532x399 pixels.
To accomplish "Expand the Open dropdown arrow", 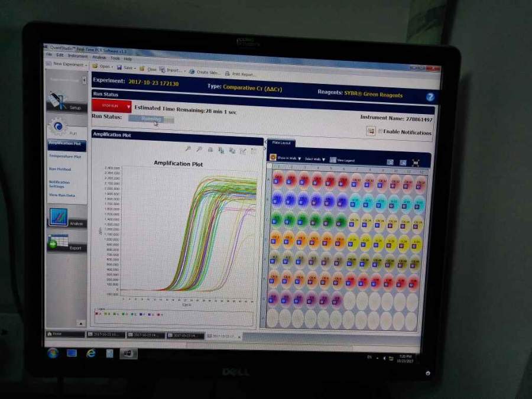I will point(112,67).
